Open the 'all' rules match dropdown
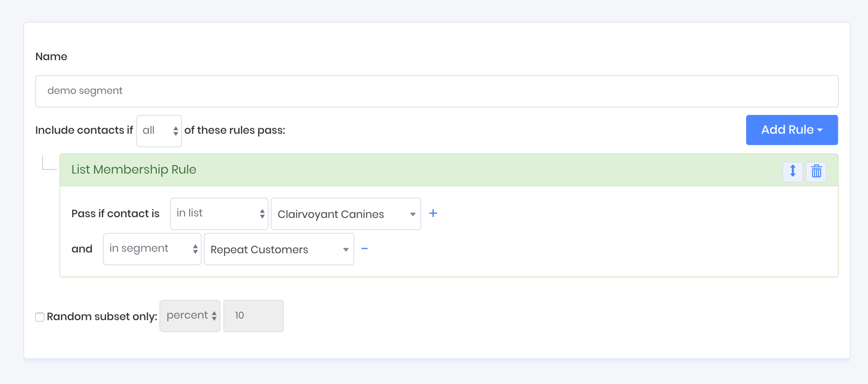 point(159,131)
